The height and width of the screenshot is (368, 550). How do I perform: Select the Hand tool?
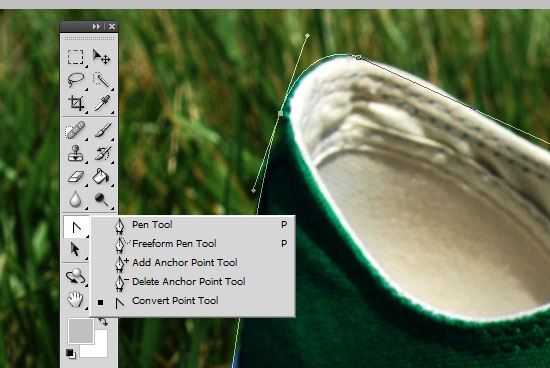click(x=75, y=299)
